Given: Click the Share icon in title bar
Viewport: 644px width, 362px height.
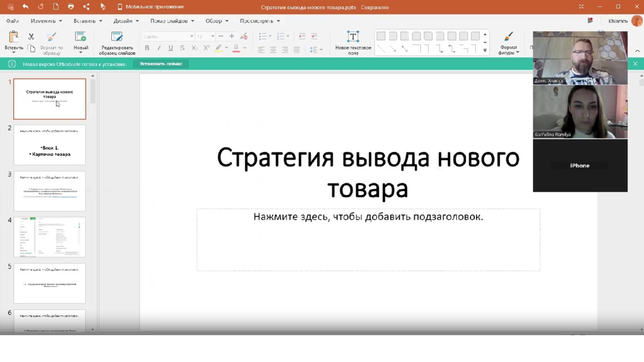Looking at the screenshot, I should (x=86, y=7).
